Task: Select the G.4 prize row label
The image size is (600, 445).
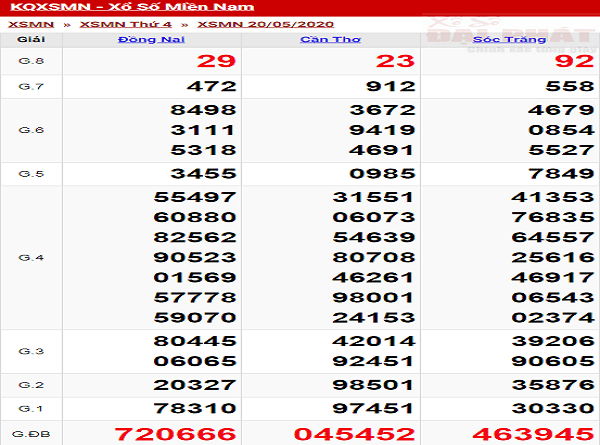Action: [31, 257]
